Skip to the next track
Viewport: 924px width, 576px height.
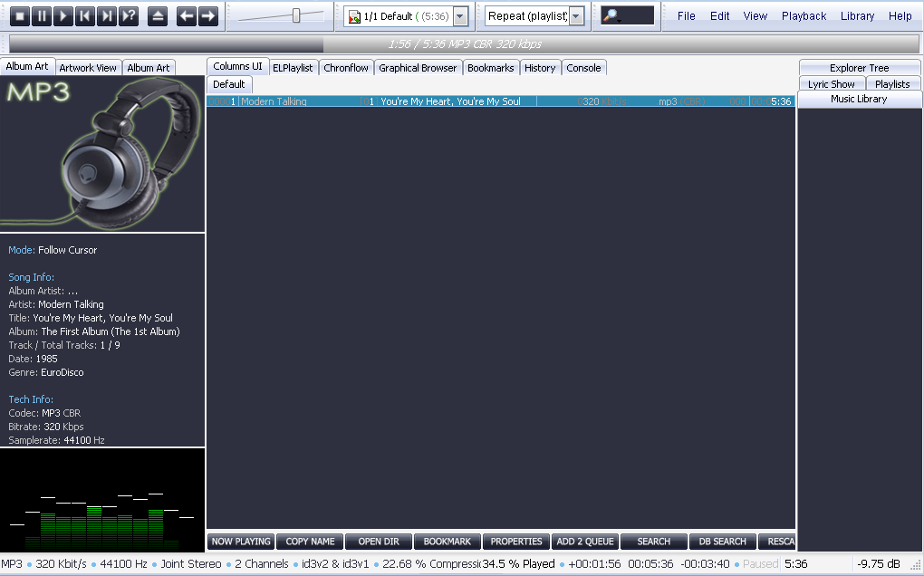(x=107, y=15)
